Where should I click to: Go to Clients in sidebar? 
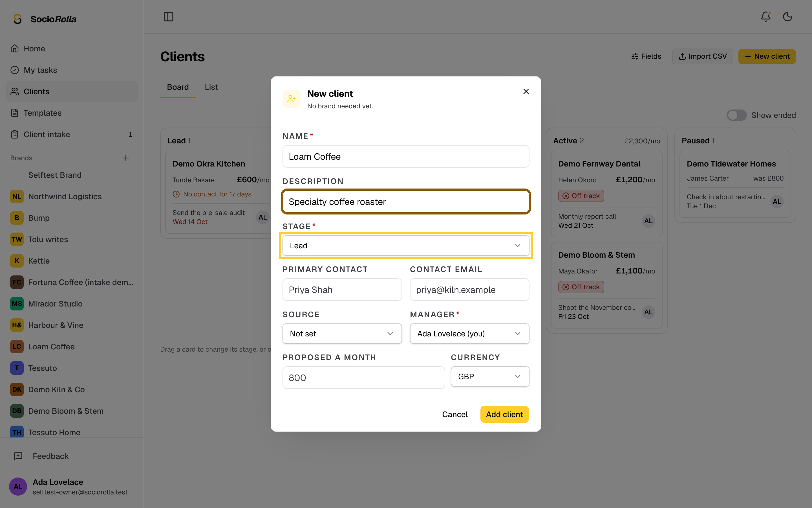(x=72, y=91)
